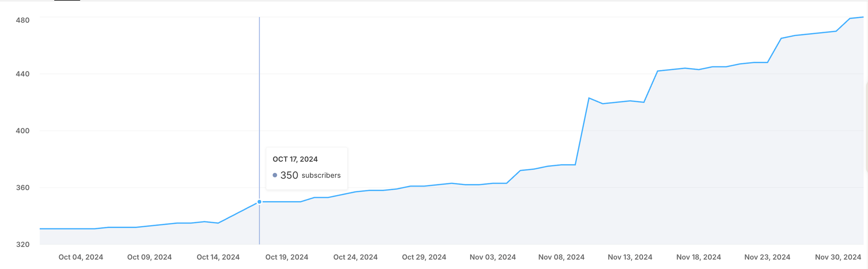
Task: Select the "Nov 18, 2024" x-axis label
Action: tap(698, 257)
